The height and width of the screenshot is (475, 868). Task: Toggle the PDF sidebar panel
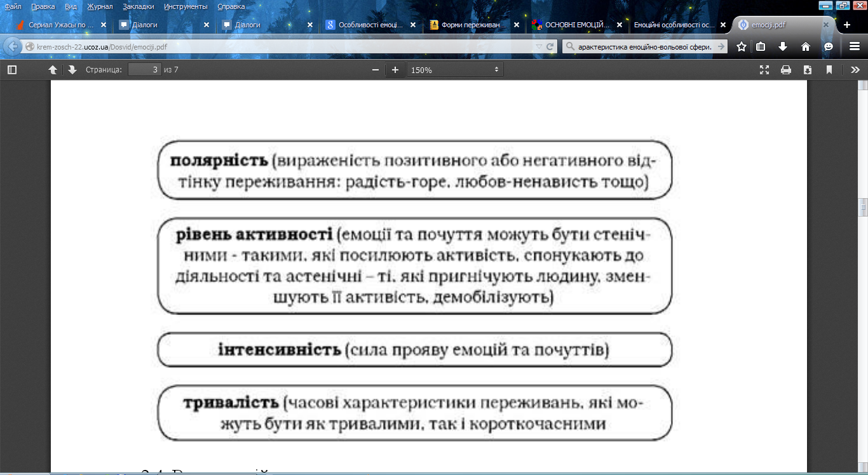(12, 70)
